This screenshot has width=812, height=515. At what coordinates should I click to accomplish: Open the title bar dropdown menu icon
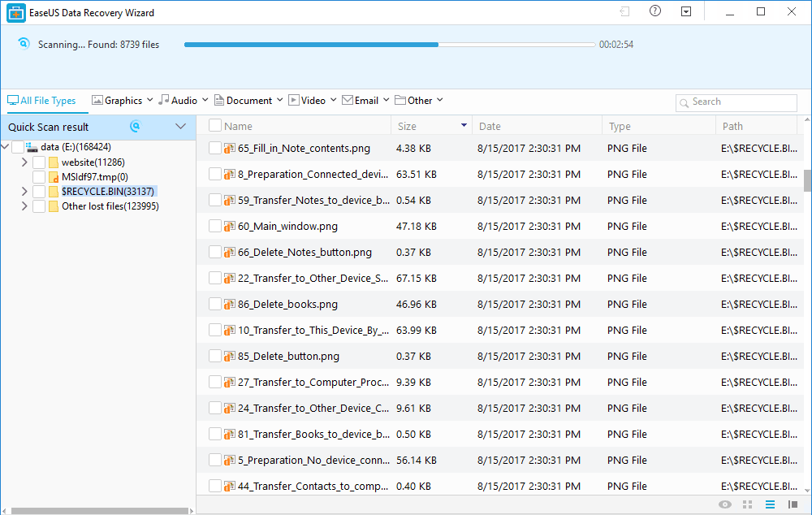tap(686, 11)
